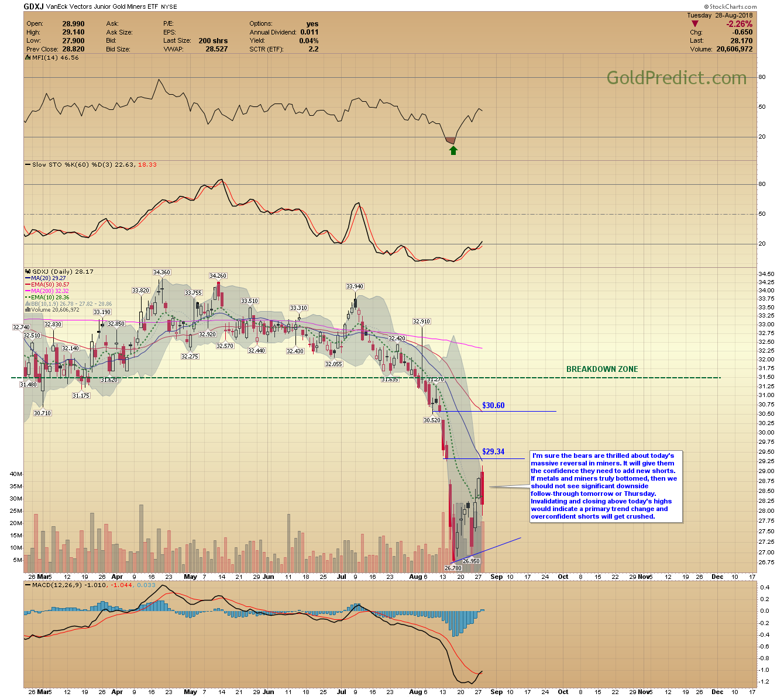Click the -2.26% percent change
The height and width of the screenshot is (697, 784).
(740, 24)
